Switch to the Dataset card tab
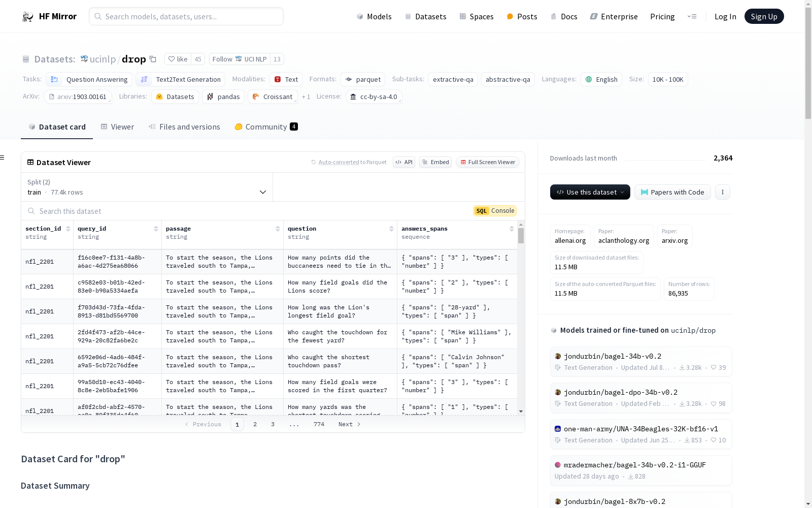 (x=57, y=127)
